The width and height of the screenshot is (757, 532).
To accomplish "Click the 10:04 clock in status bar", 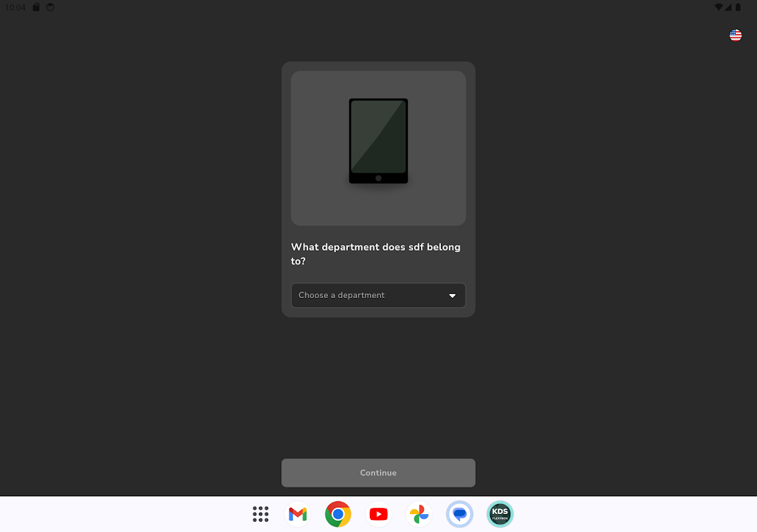I will (15, 8).
